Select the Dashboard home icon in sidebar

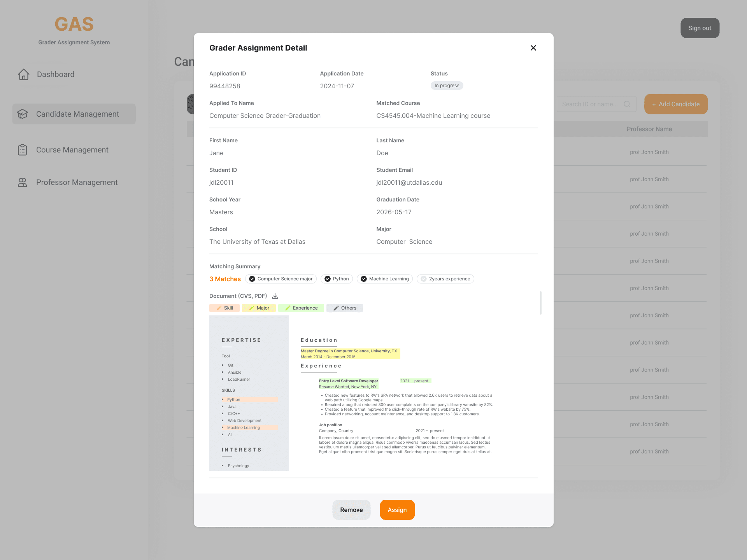click(23, 74)
